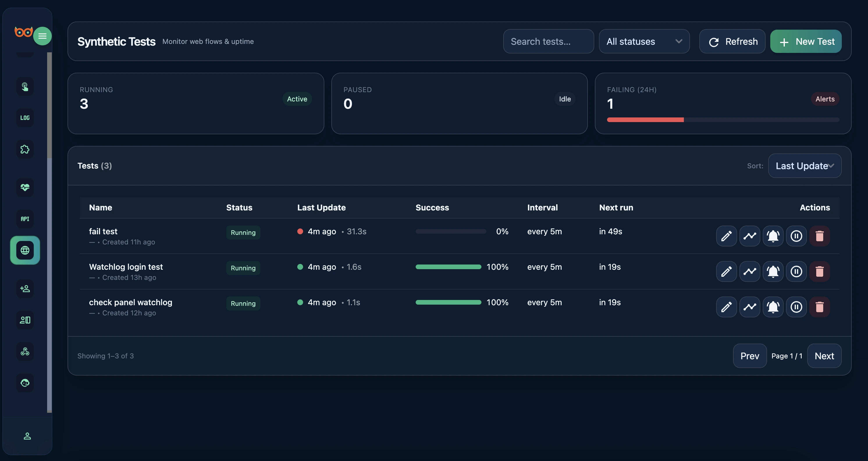This screenshot has height=461, width=868.
Task: Click the Name column header
Action: point(100,208)
